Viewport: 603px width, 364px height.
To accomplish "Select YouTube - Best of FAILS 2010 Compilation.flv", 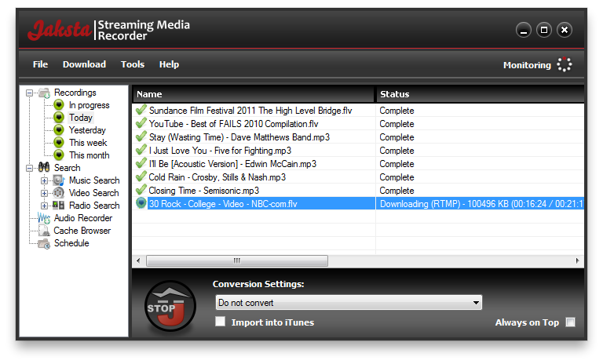I will [x=233, y=124].
